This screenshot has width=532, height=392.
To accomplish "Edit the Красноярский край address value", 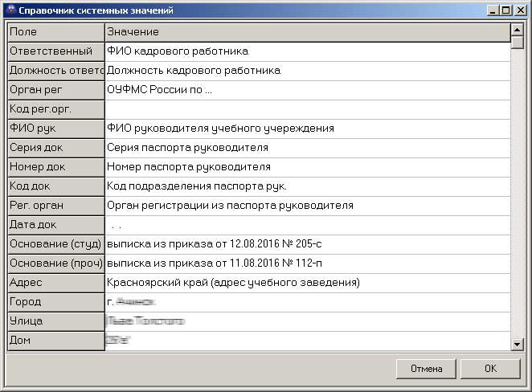I will (x=308, y=284).
